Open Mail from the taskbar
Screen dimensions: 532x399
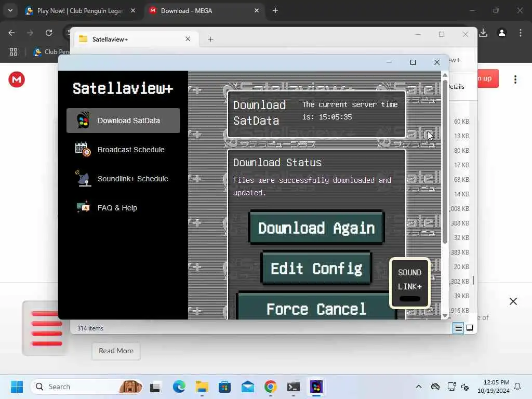[x=248, y=387]
